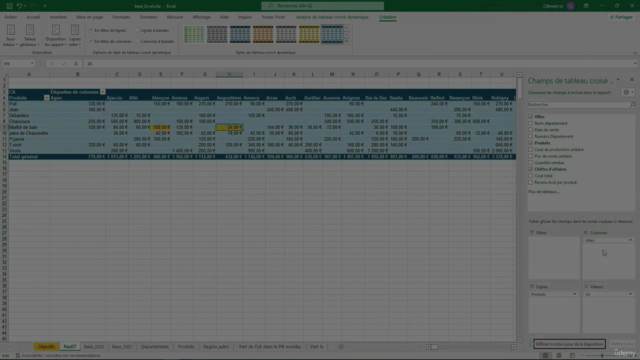Check the Cout total field

(531, 176)
